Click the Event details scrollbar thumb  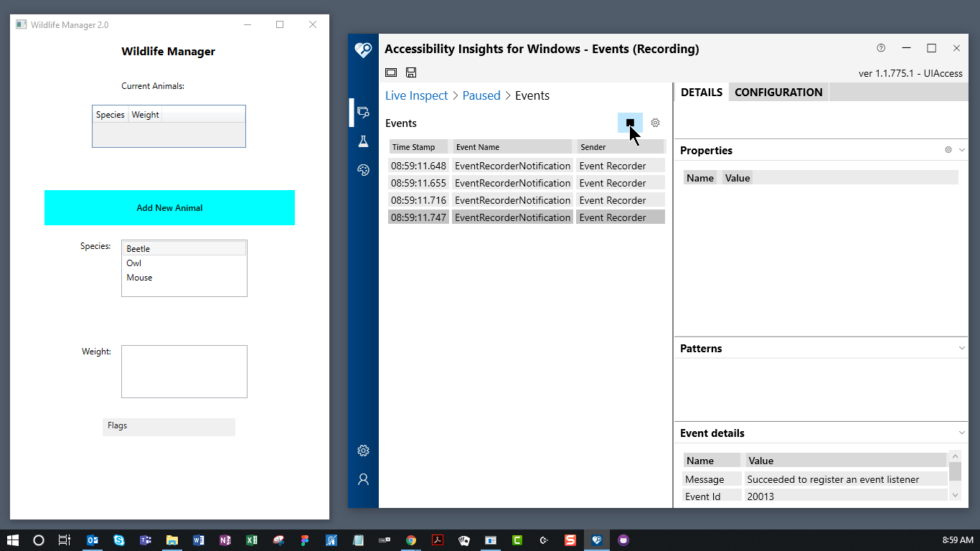click(955, 471)
